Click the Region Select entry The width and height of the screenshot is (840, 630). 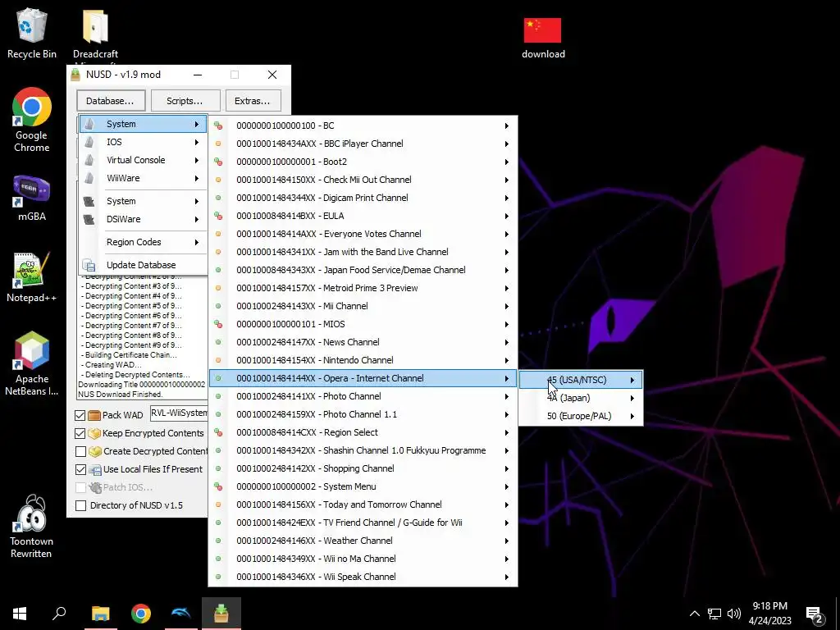(x=363, y=432)
